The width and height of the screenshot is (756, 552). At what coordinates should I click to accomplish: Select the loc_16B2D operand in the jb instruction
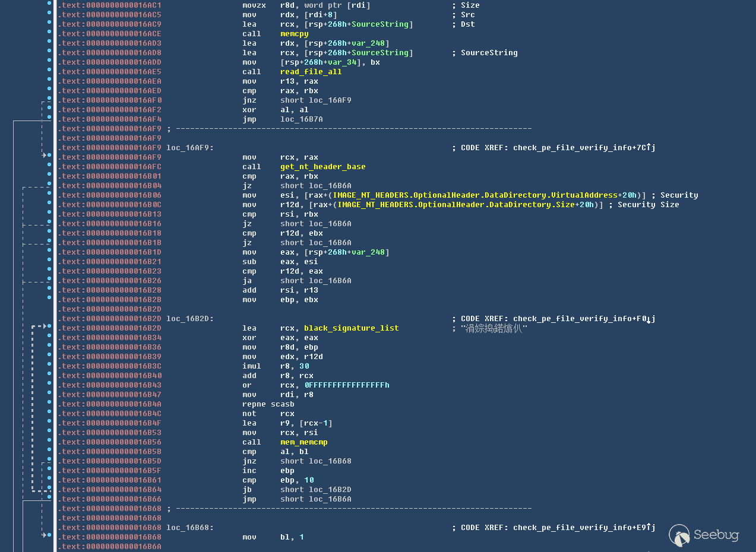click(x=330, y=490)
